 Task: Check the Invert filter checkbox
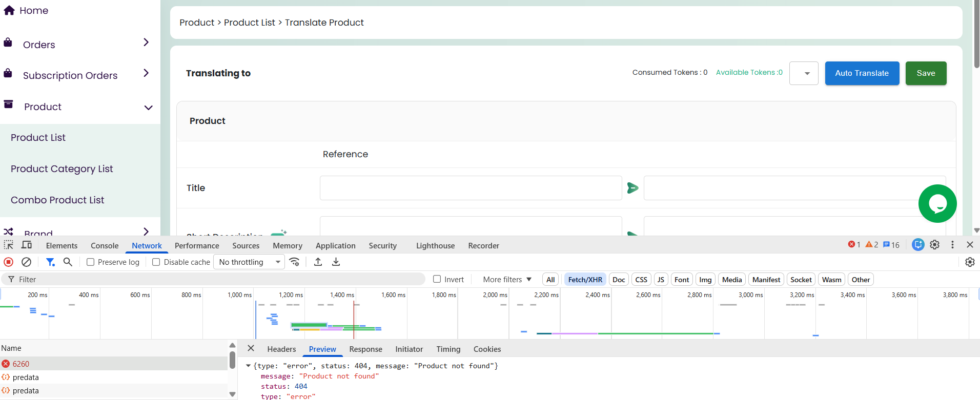pyautogui.click(x=437, y=279)
